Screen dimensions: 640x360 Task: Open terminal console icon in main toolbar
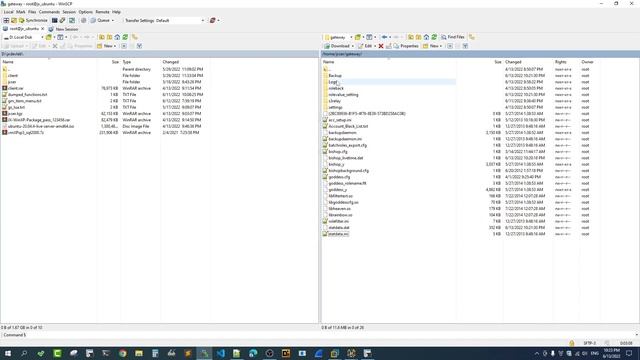54,20
